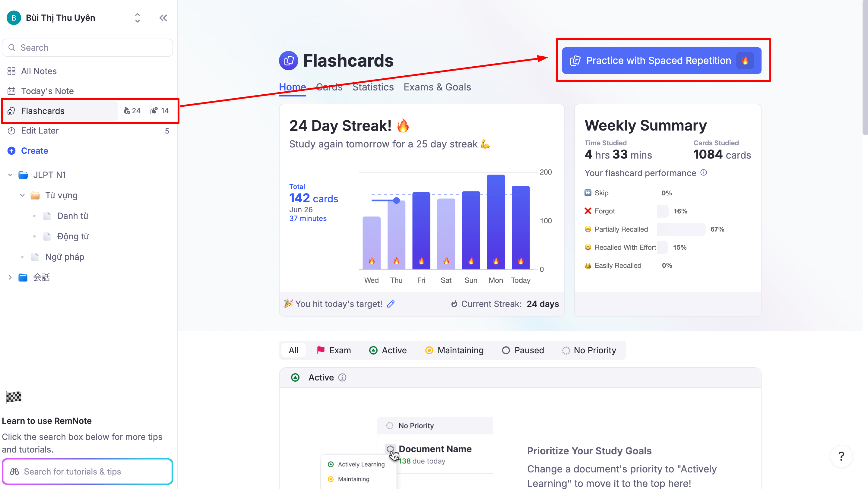Focus the Search field

(x=87, y=48)
